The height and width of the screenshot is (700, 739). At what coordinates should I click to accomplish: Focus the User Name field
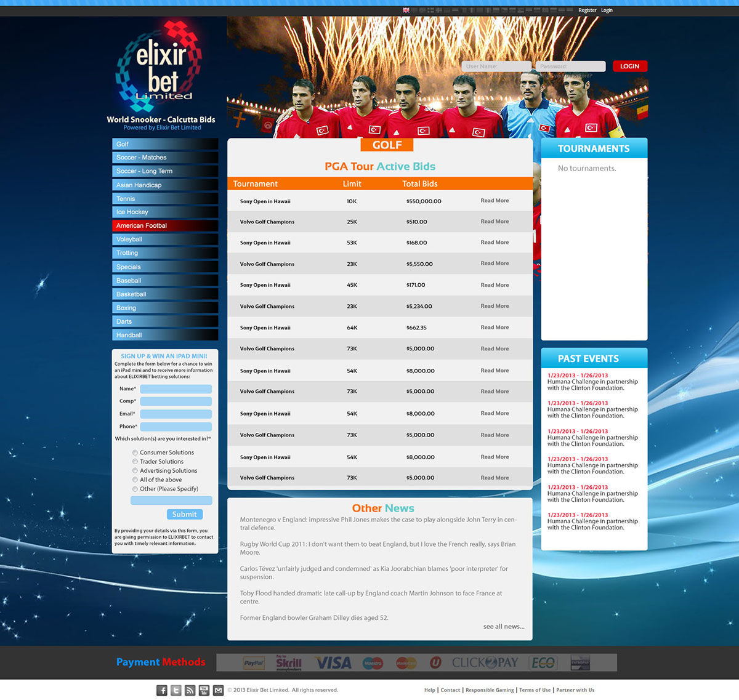pyautogui.click(x=496, y=66)
